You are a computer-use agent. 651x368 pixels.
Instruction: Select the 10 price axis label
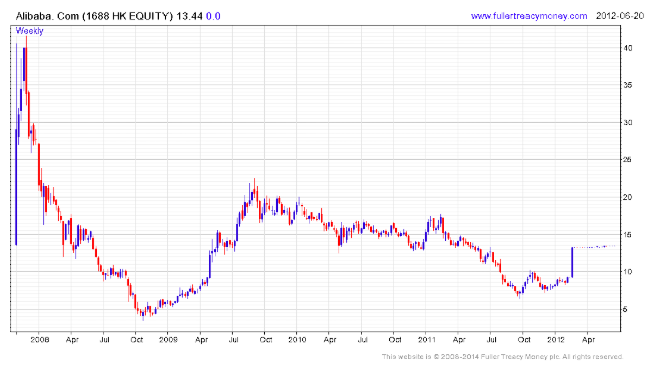(x=628, y=272)
